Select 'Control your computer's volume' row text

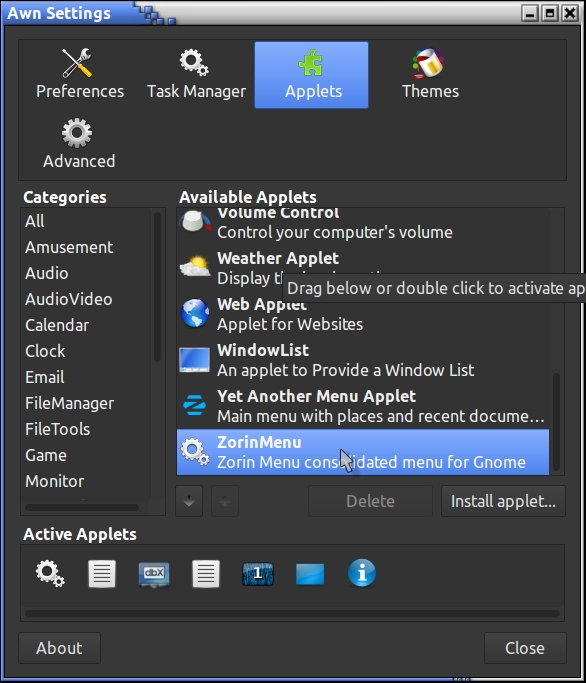coord(335,232)
